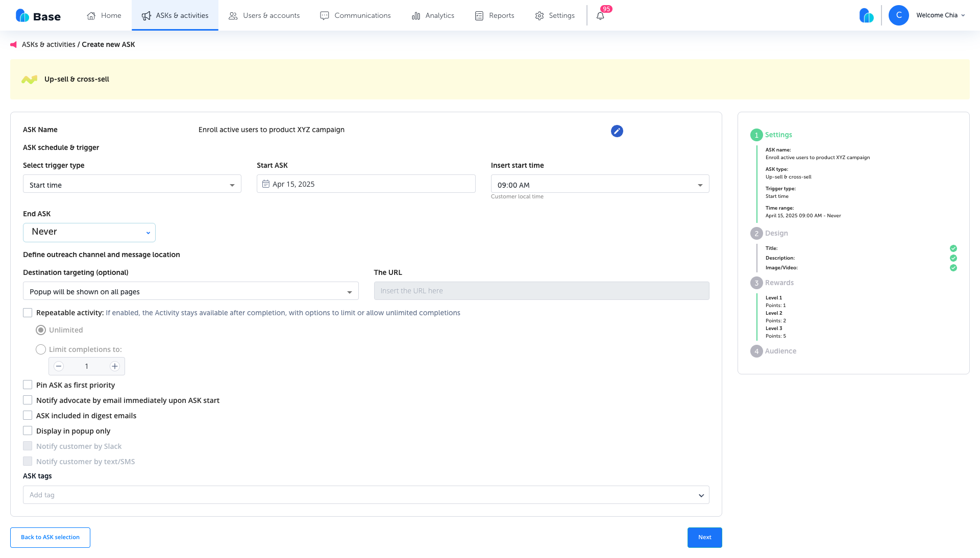
Task: Click the Reports document icon
Action: (x=479, y=16)
